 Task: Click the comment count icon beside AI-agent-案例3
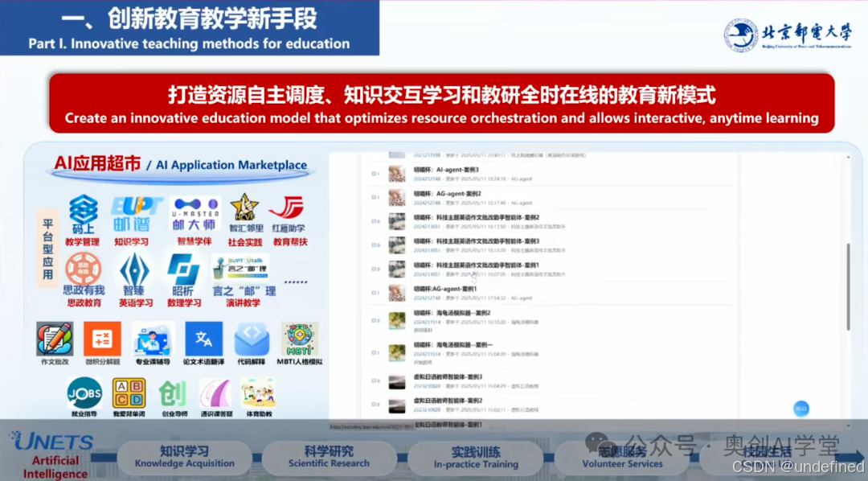click(375, 174)
